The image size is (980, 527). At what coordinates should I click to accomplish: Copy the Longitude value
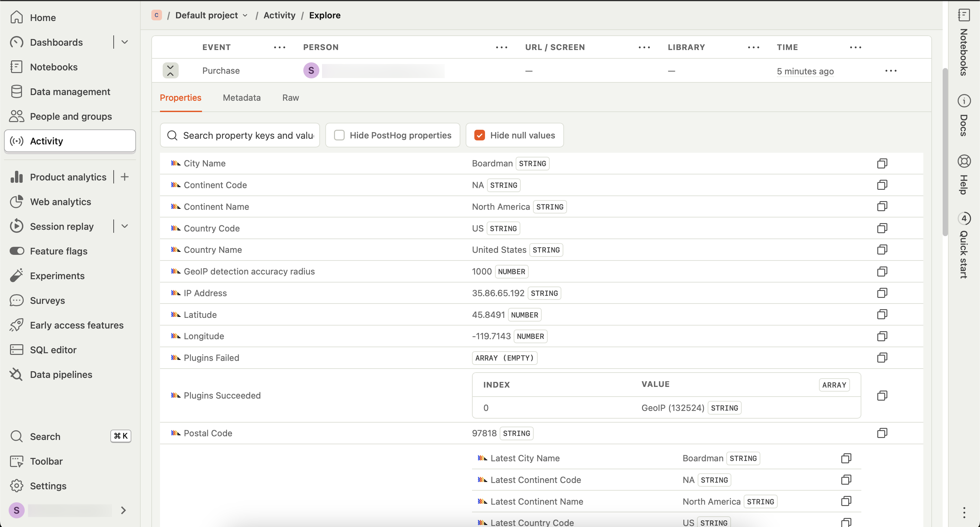[x=882, y=336]
